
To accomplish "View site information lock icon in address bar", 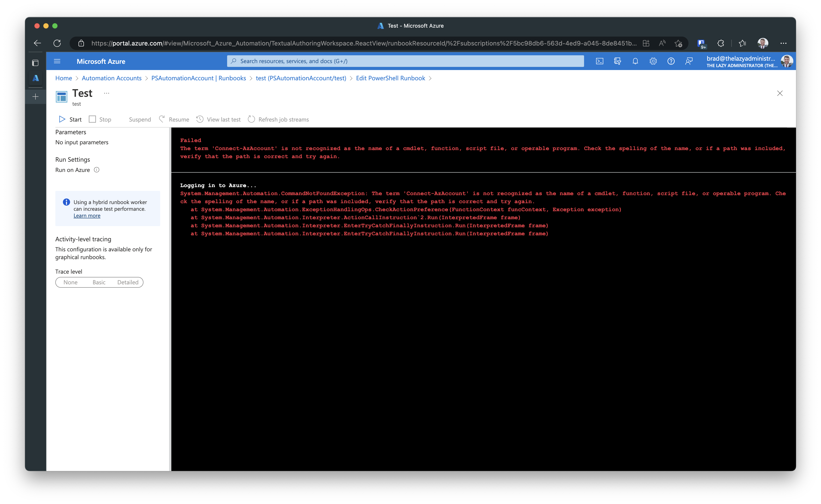I will tap(81, 43).
